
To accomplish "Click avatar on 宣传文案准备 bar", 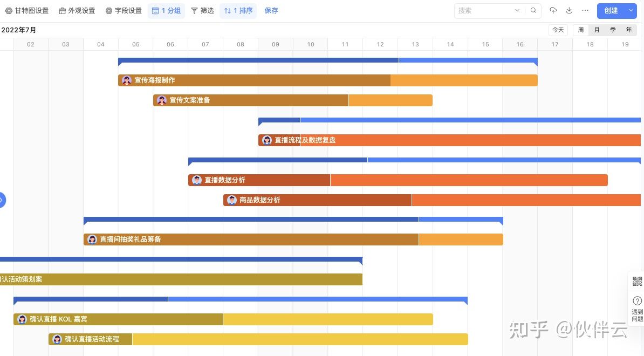I will [162, 100].
